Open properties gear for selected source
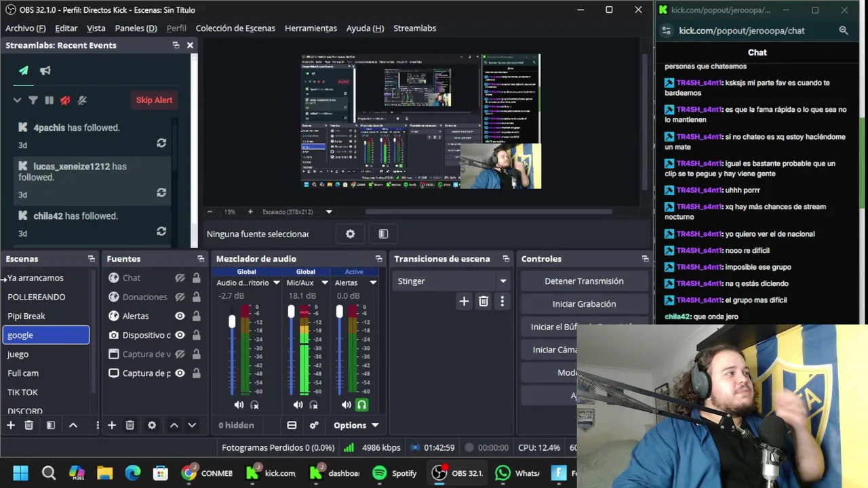The width and height of the screenshot is (868, 488). point(350,234)
